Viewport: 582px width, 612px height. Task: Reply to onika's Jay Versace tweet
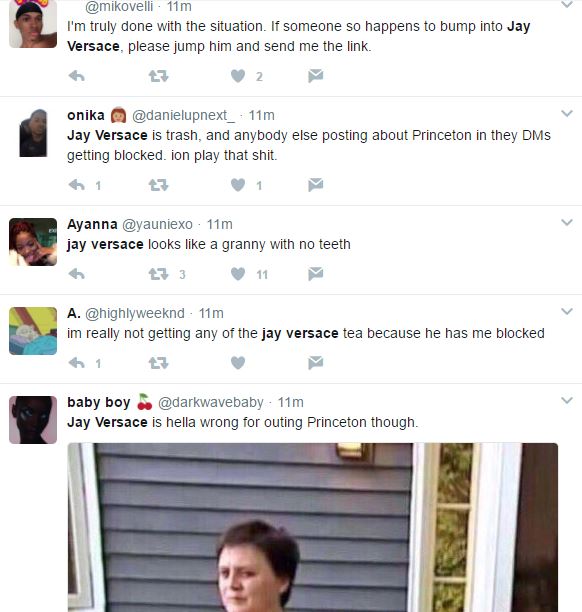click(77, 185)
